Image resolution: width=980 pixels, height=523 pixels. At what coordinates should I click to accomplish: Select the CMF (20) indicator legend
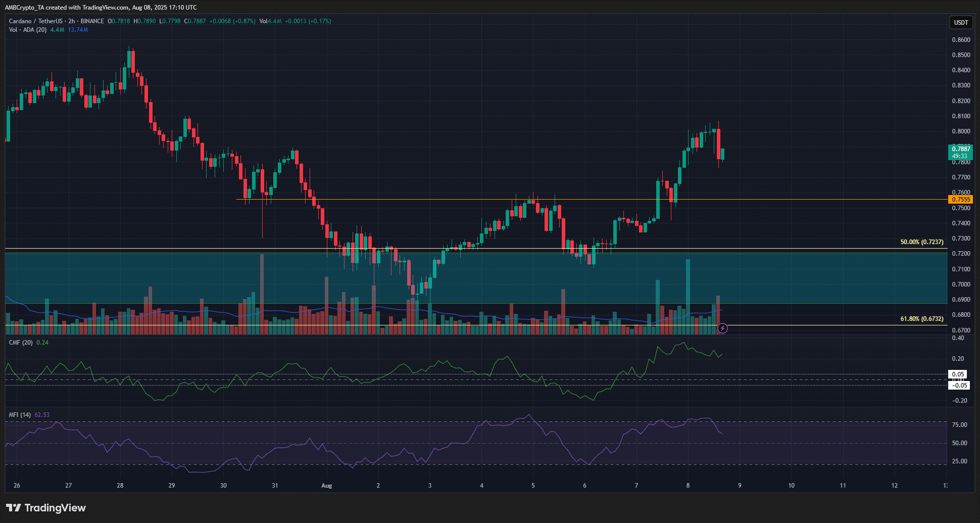click(21, 343)
